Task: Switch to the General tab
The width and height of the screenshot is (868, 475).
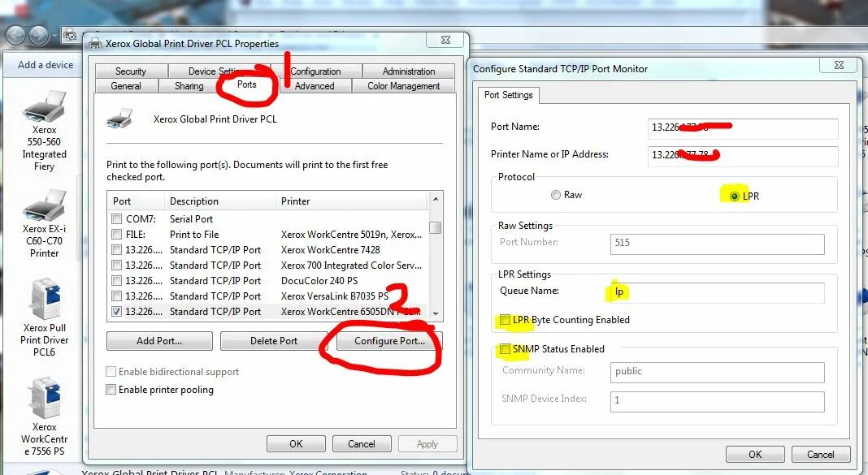Action: tap(126, 86)
